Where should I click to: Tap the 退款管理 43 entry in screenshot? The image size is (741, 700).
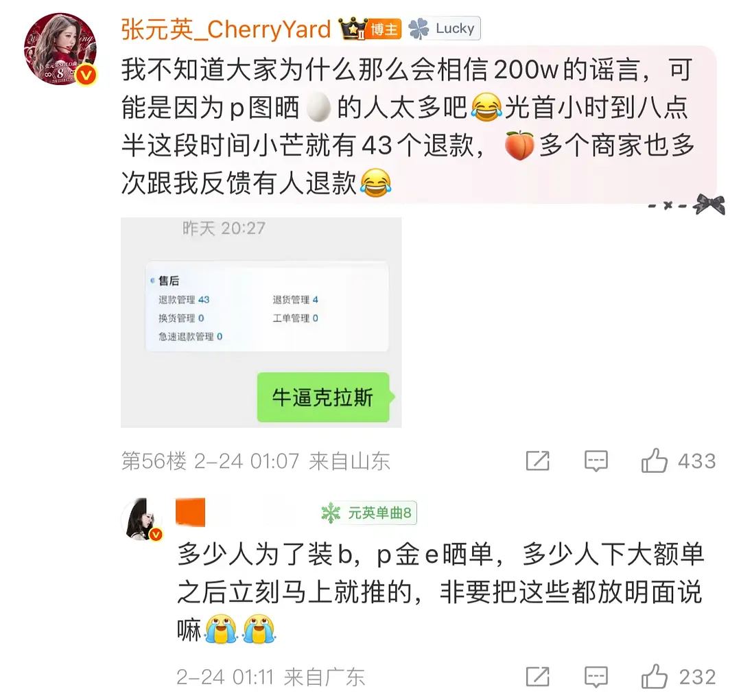click(x=184, y=300)
